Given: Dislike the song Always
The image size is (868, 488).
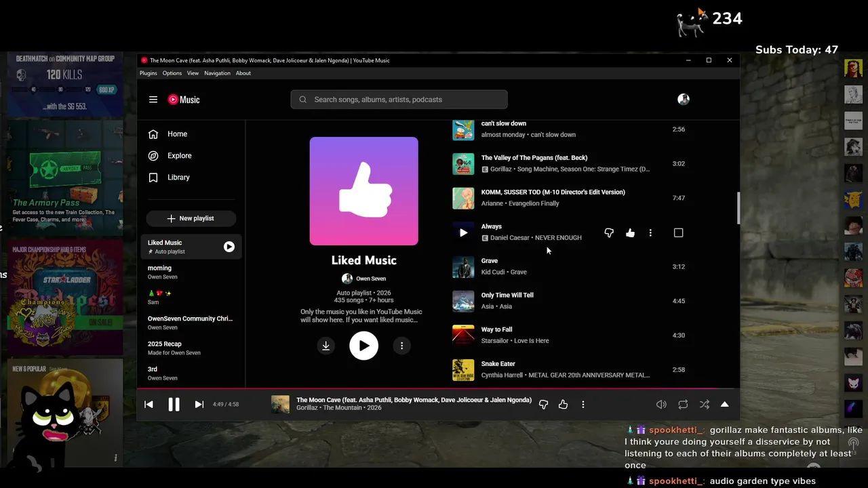Looking at the screenshot, I should click(609, 232).
